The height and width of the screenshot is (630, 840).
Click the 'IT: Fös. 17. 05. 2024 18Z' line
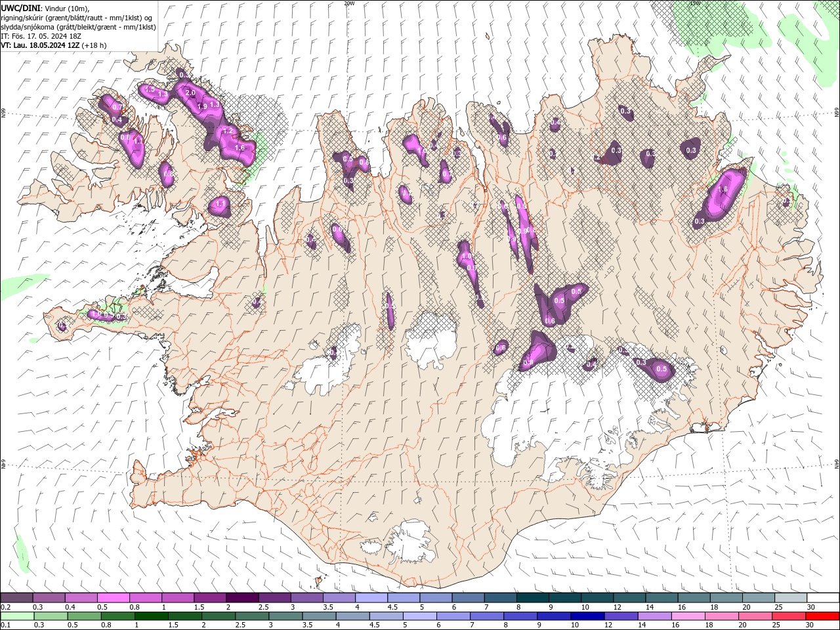pyautogui.click(x=41, y=36)
